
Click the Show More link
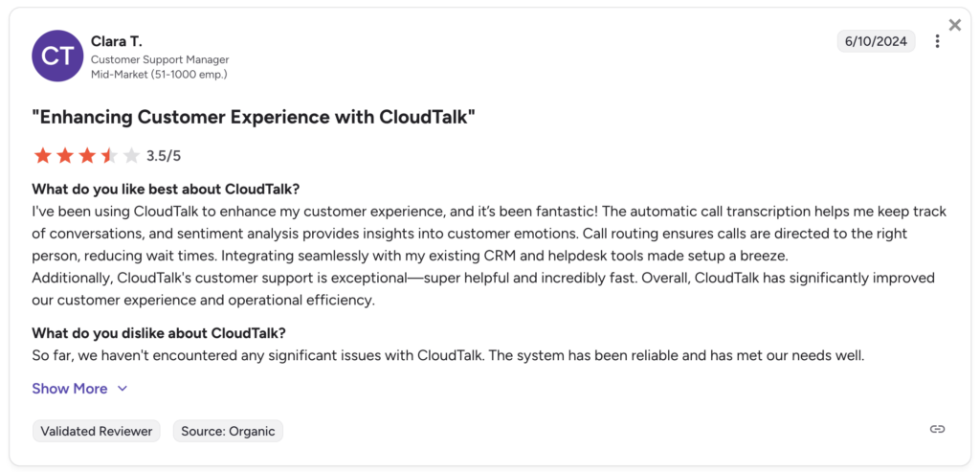tap(70, 389)
